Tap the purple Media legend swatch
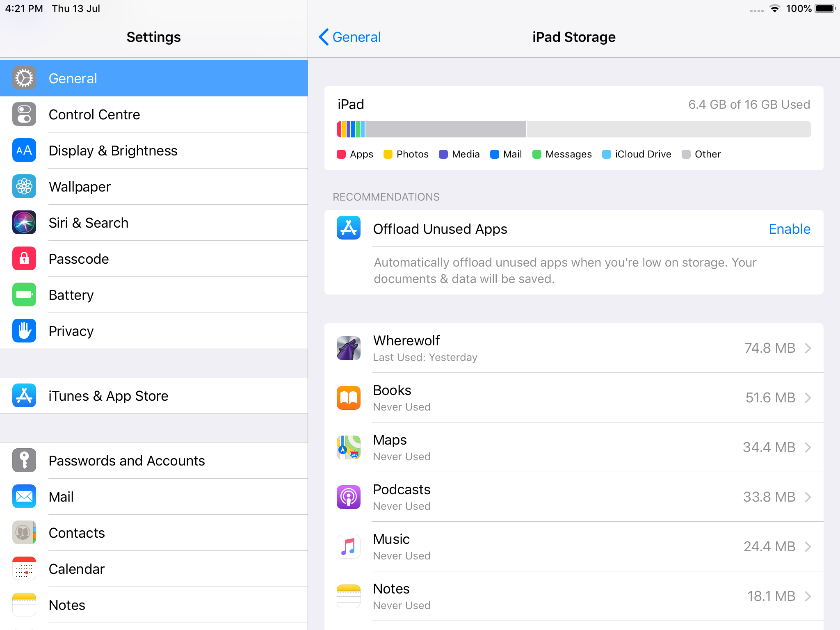 tap(443, 154)
